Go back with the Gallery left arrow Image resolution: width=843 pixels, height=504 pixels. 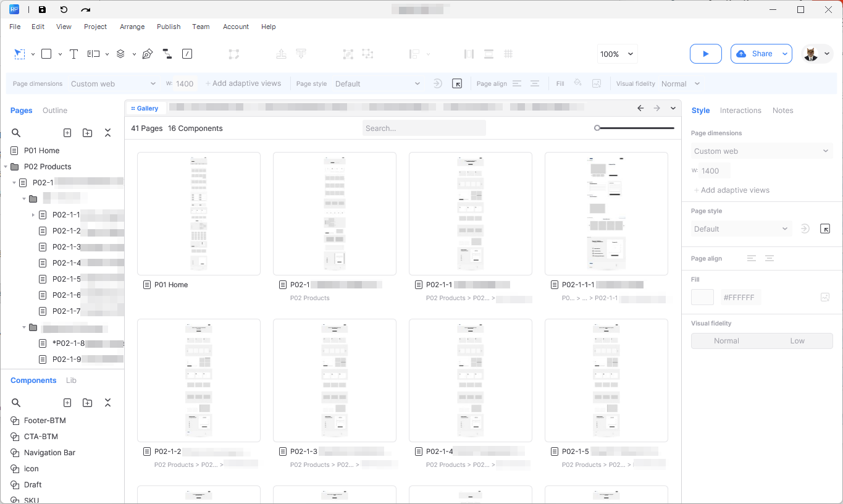click(x=640, y=108)
